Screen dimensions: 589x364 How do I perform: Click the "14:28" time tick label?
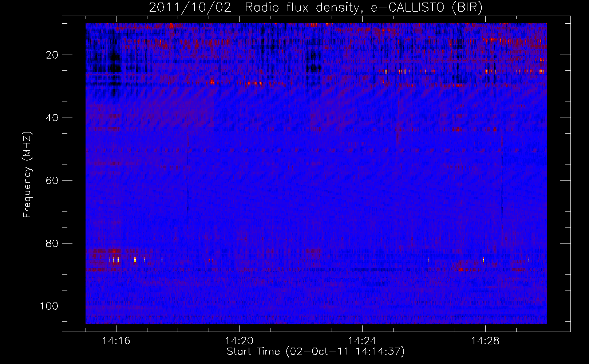pyautogui.click(x=485, y=341)
